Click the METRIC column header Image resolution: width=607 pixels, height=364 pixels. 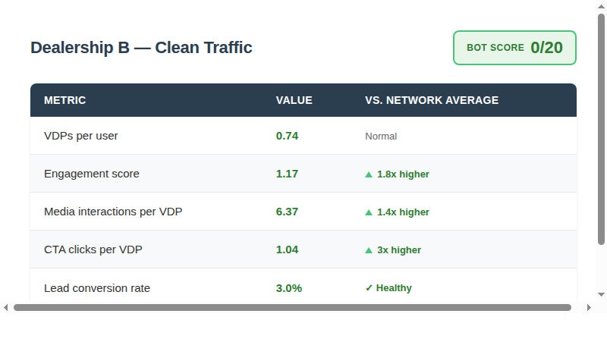(64, 100)
